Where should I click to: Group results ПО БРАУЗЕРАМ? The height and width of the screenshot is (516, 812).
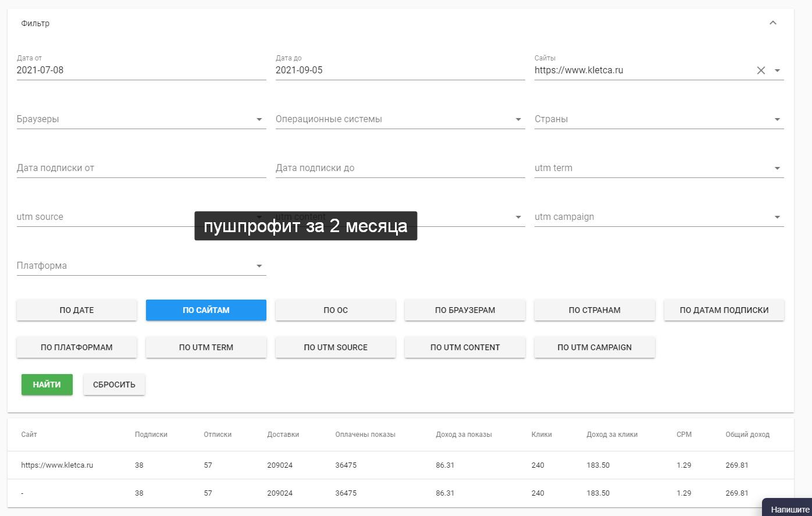465,310
